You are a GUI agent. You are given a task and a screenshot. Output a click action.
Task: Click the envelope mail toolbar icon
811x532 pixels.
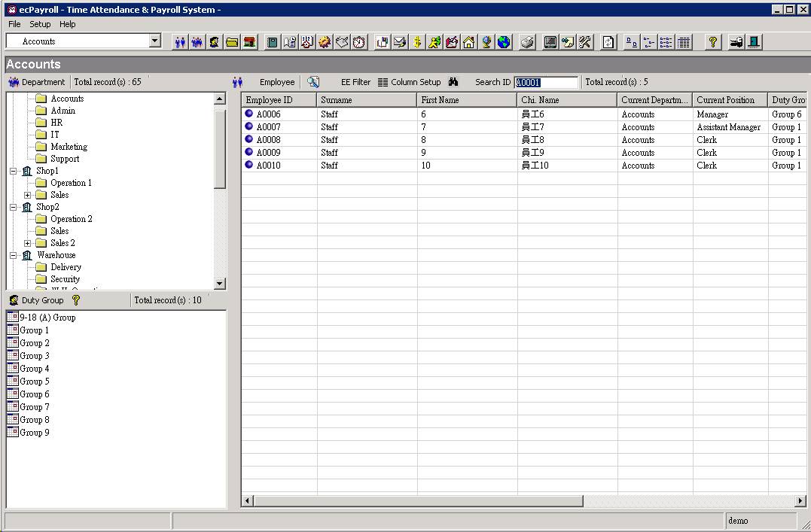(400, 42)
